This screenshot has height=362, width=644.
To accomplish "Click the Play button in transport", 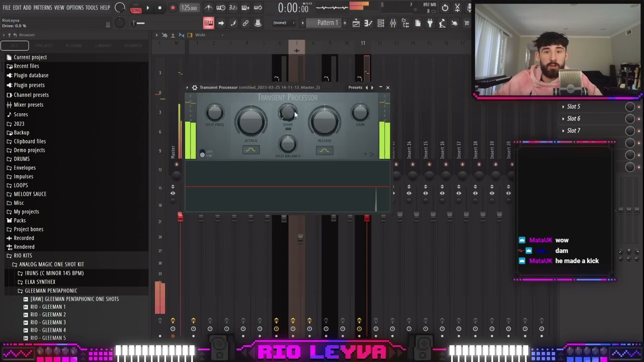I will tap(147, 8).
